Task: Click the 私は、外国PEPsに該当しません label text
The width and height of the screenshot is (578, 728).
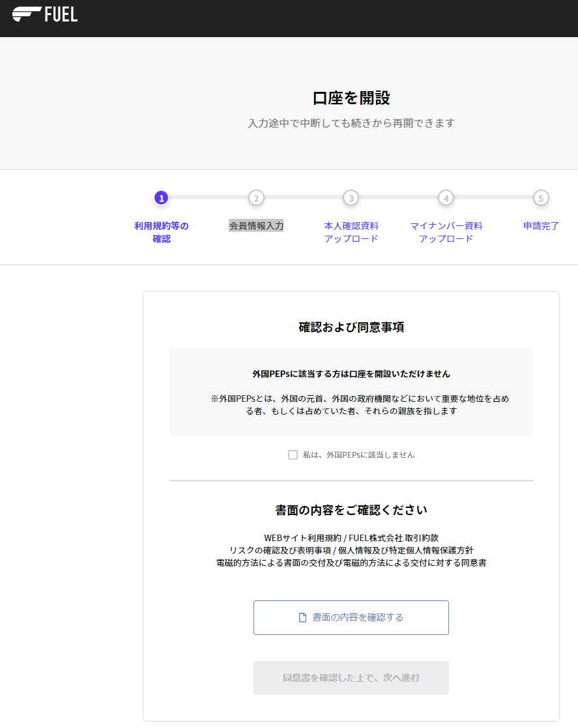Action: [358, 455]
